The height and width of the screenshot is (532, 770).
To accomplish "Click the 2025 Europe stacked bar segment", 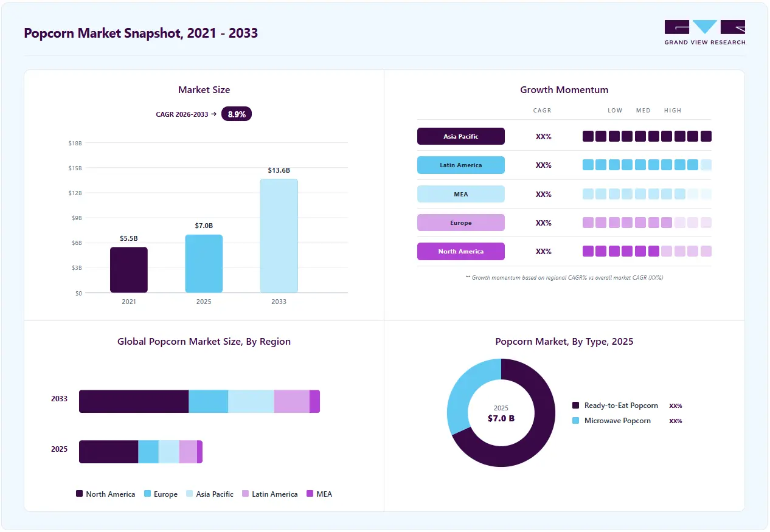I will [x=148, y=452].
